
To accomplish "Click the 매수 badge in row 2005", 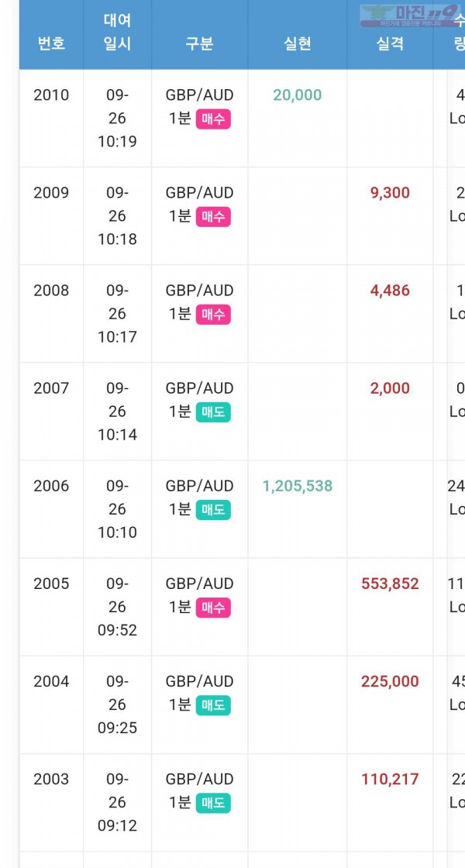I will [213, 608].
